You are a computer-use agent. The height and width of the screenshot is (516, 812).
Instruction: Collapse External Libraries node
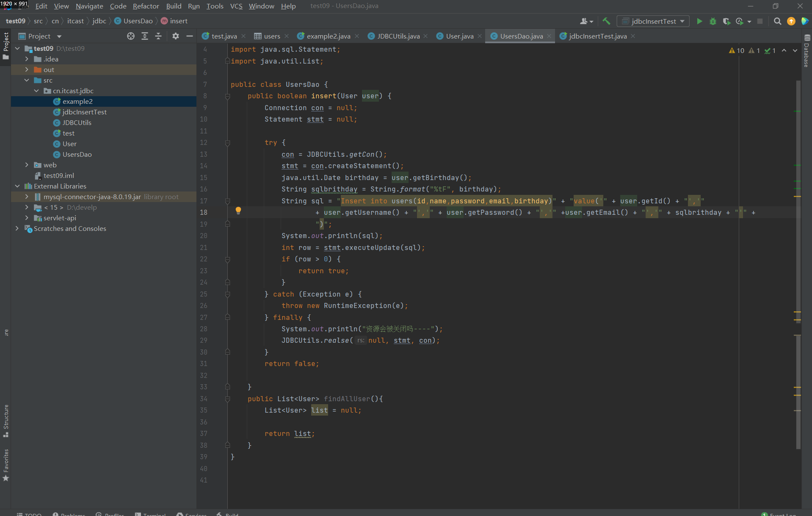[x=17, y=186]
